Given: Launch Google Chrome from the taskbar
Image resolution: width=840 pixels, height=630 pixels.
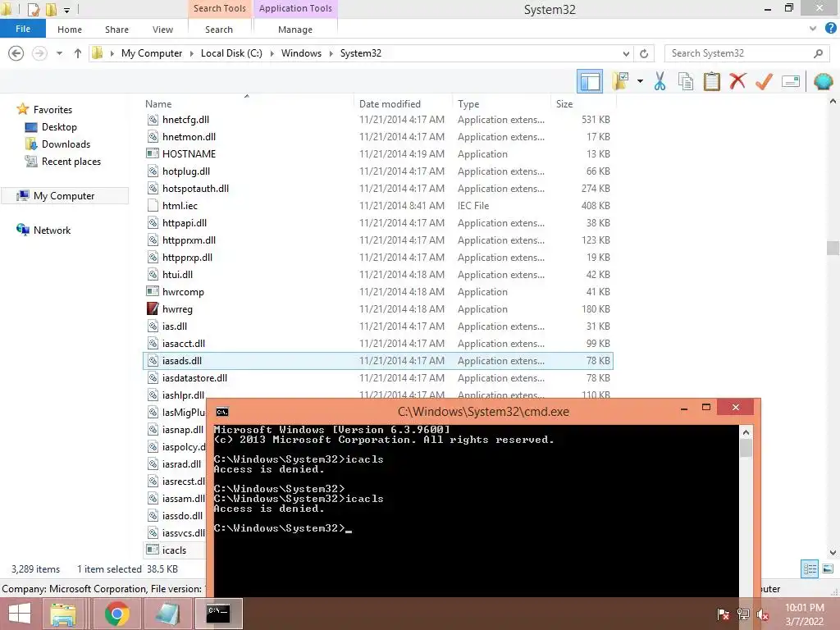Looking at the screenshot, I should 116,614.
